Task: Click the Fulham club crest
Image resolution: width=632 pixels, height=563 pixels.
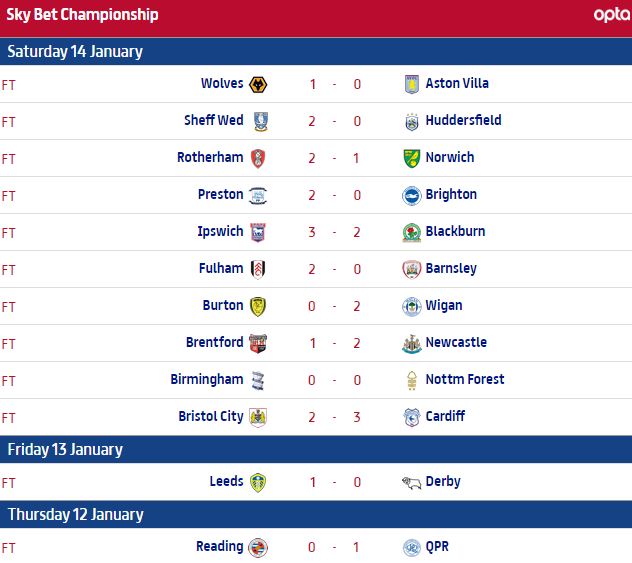Action: pyautogui.click(x=257, y=270)
